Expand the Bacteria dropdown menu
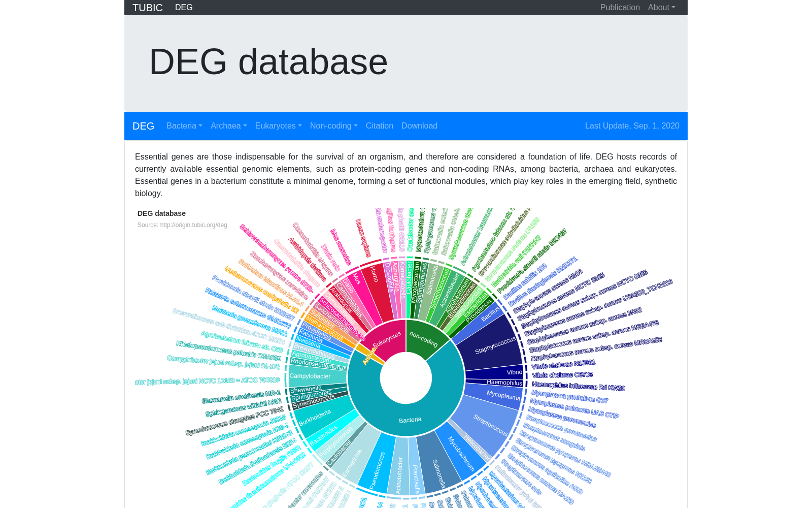The height and width of the screenshot is (508, 812). coord(184,126)
